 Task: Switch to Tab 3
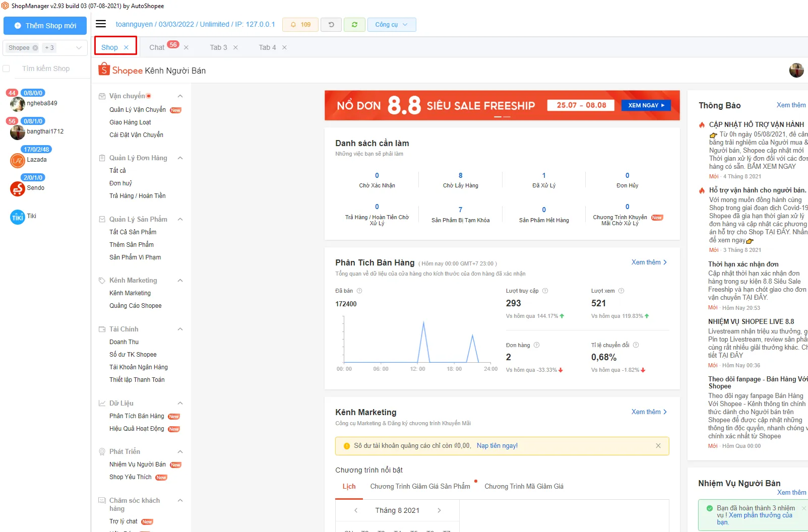(218, 47)
